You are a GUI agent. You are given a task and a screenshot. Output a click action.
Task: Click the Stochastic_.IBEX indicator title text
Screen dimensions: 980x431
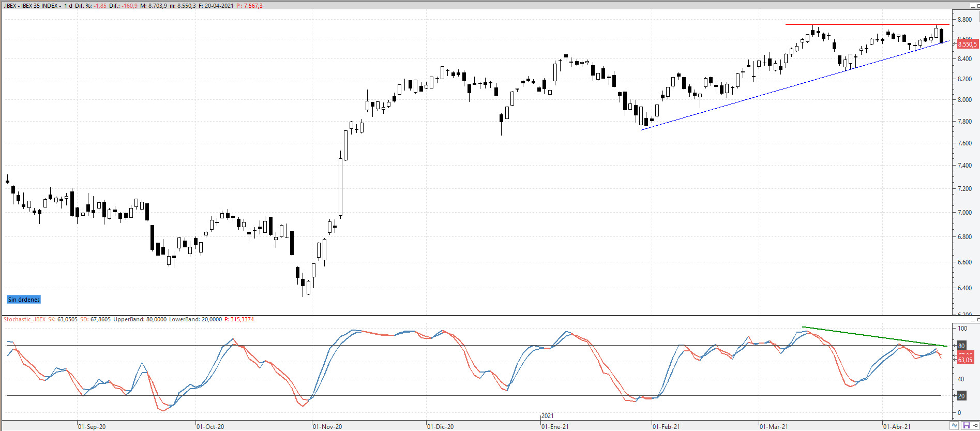24,319
